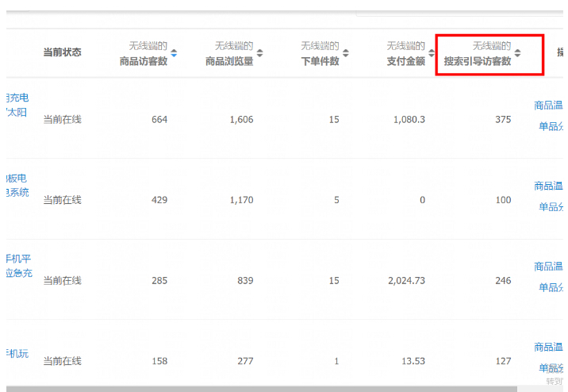Open product link in the 664-visitor row

pyautogui.click(x=17, y=105)
